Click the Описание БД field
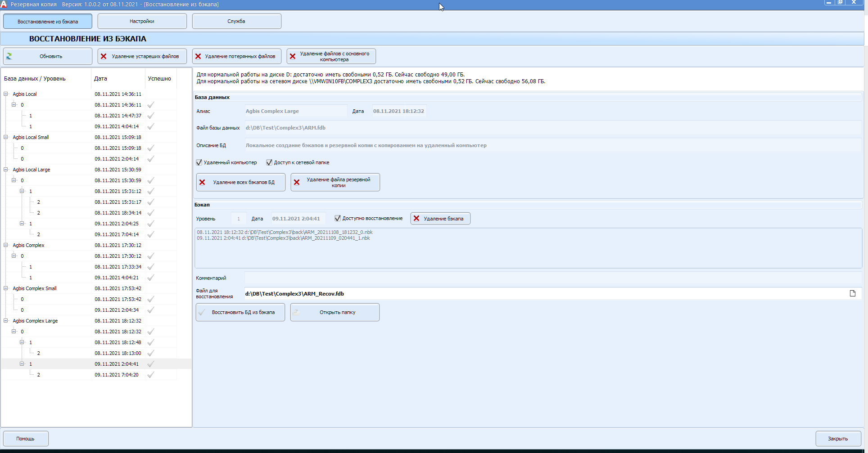 553,145
